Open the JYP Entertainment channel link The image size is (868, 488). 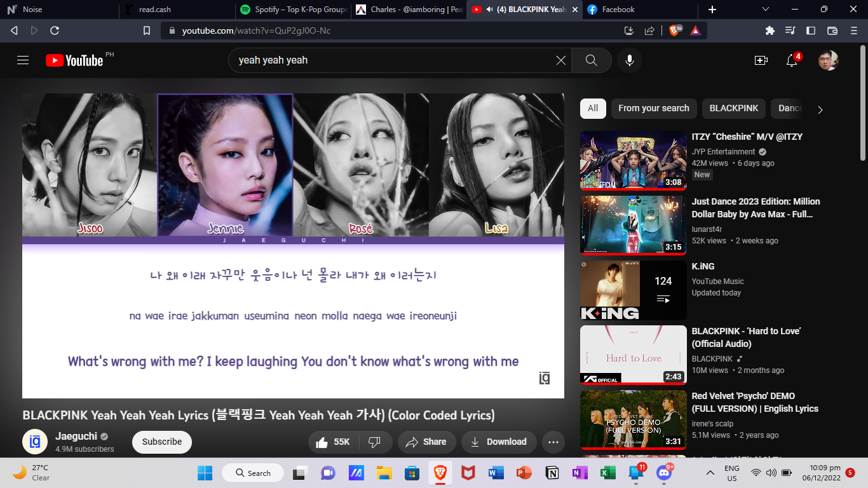(x=723, y=152)
